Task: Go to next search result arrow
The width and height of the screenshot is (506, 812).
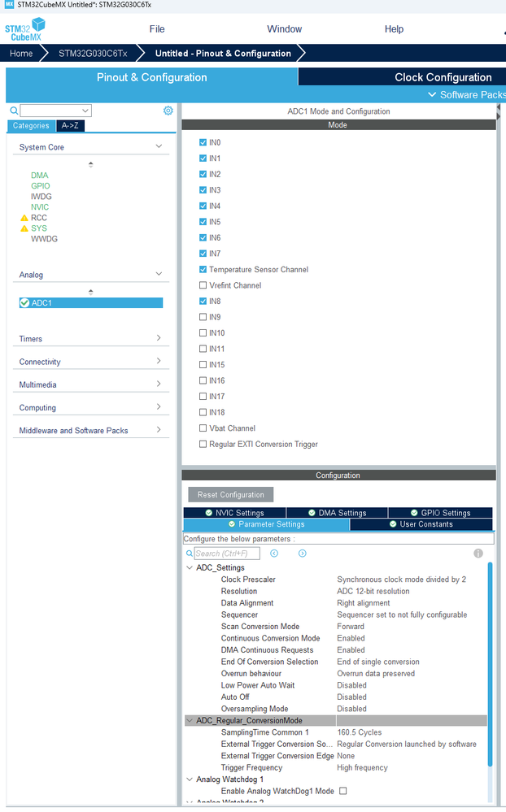Action: [303, 554]
